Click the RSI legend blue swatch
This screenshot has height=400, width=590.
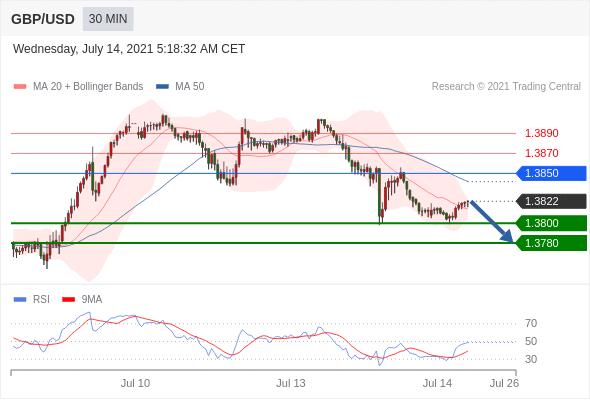pos(20,300)
